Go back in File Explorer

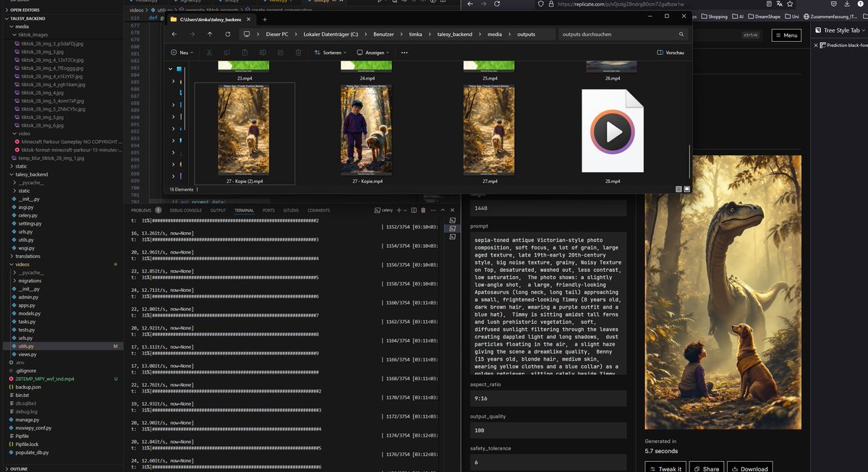point(174,34)
